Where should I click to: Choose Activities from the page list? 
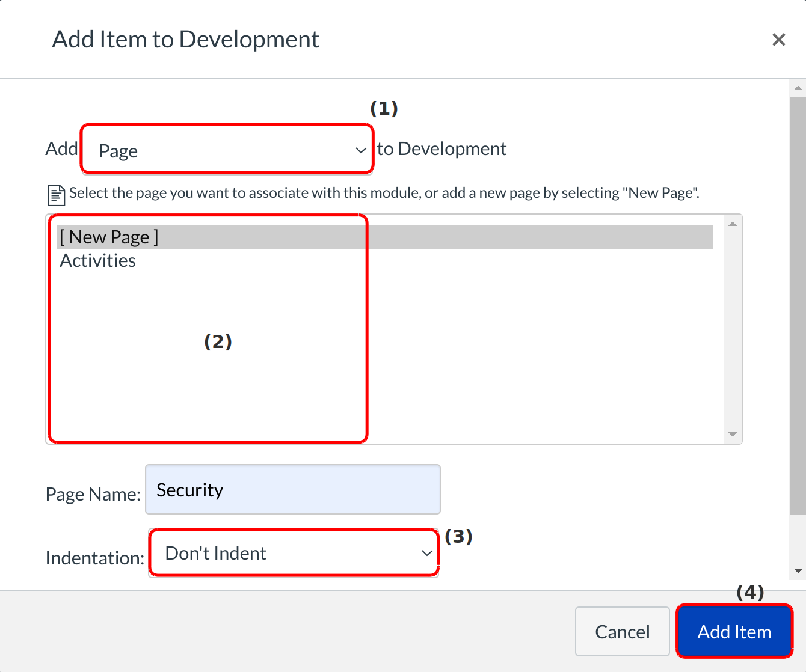98,261
